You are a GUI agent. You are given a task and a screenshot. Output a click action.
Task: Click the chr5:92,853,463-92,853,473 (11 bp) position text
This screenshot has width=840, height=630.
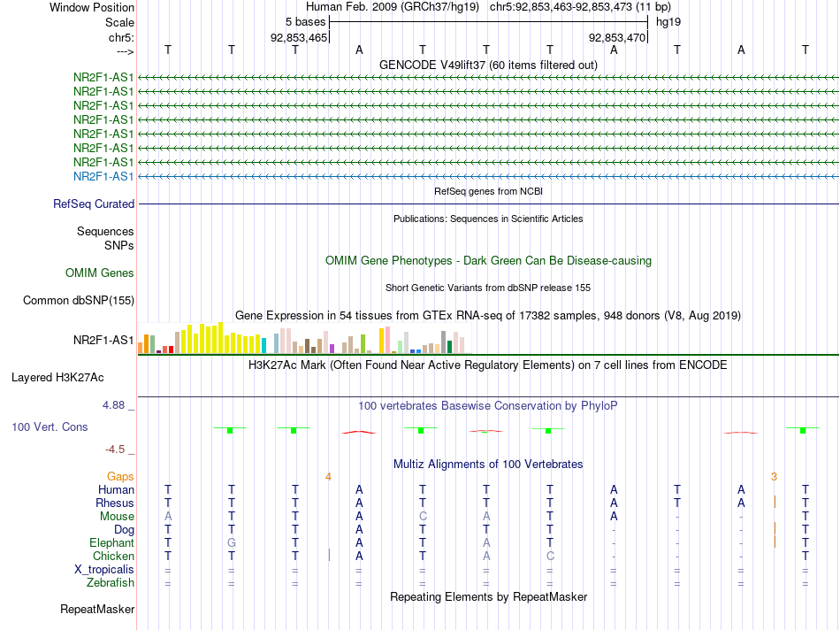pyautogui.click(x=580, y=7)
